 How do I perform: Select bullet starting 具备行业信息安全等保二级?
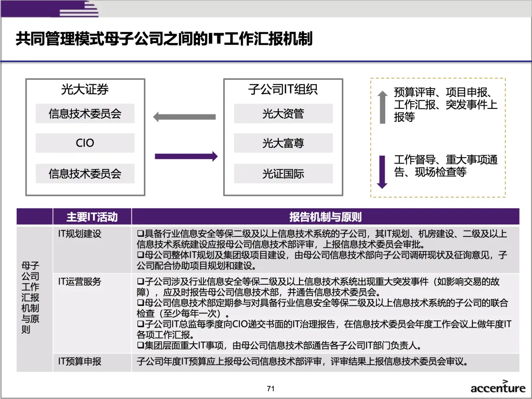[322, 239]
